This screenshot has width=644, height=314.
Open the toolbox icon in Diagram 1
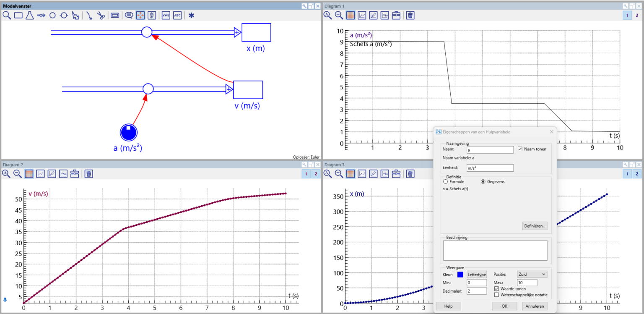click(x=396, y=15)
